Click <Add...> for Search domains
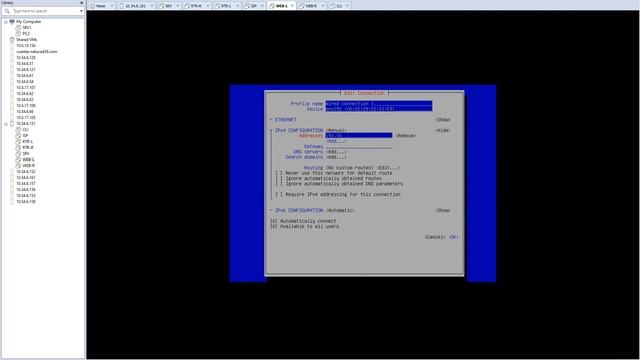Screen dimensions: 640x360 [x=336, y=157]
